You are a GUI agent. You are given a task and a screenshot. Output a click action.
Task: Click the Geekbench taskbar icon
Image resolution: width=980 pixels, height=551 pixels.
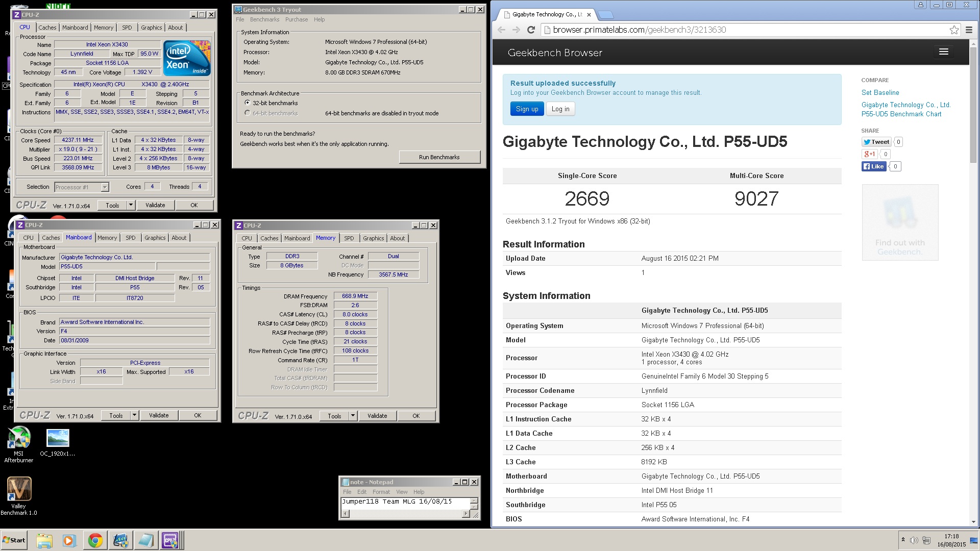coord(120,540)
